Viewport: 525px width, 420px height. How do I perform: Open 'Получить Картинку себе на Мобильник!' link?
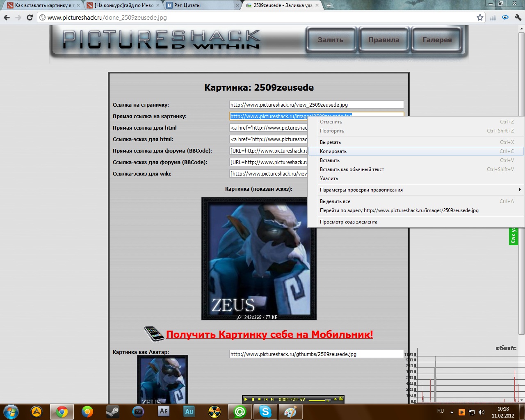click(269, 334)
